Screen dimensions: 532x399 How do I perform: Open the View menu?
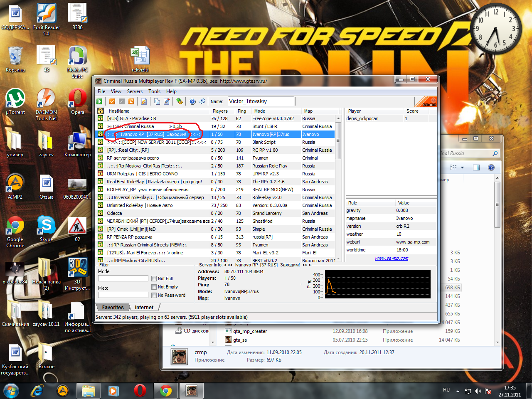click(116, 91)
